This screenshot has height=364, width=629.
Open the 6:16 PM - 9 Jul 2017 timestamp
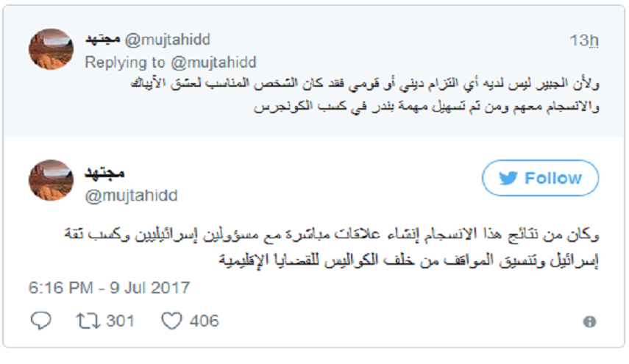(x=110, y=287)
